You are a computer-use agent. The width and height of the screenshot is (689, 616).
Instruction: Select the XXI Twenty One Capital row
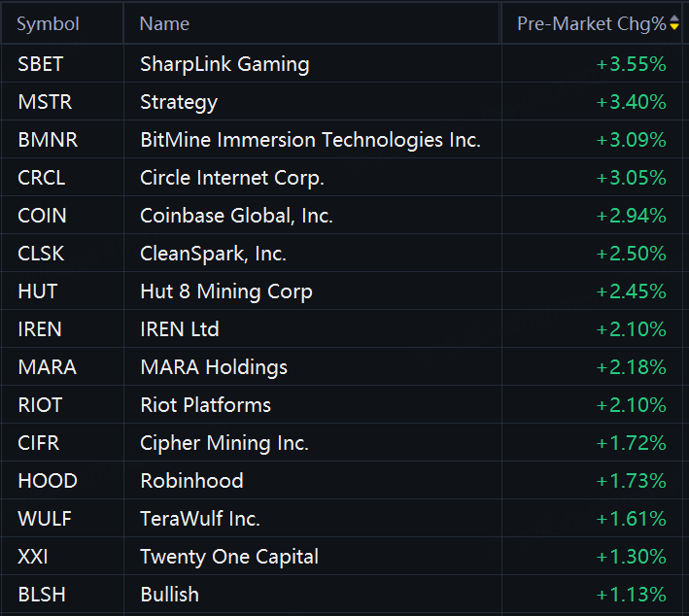(x=229, y=557)
